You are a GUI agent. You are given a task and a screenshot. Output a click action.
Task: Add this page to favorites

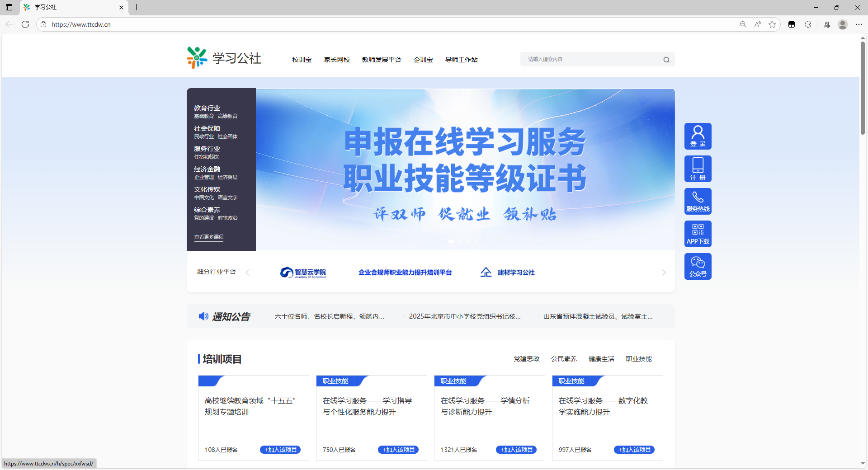pos(772,24)
